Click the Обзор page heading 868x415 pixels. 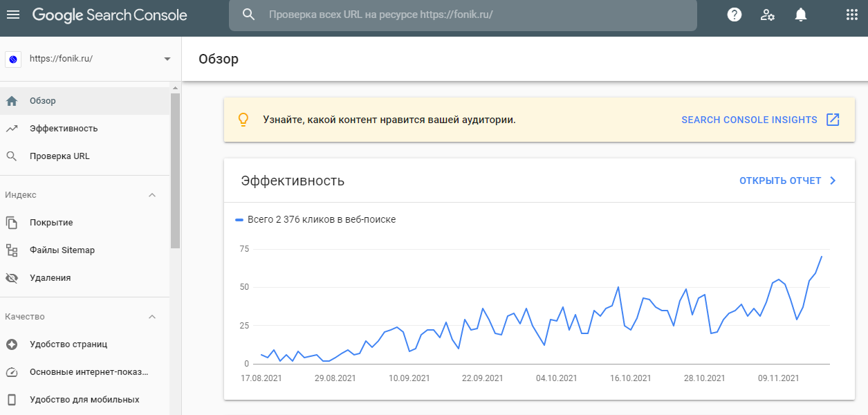[x=219, y=59]
